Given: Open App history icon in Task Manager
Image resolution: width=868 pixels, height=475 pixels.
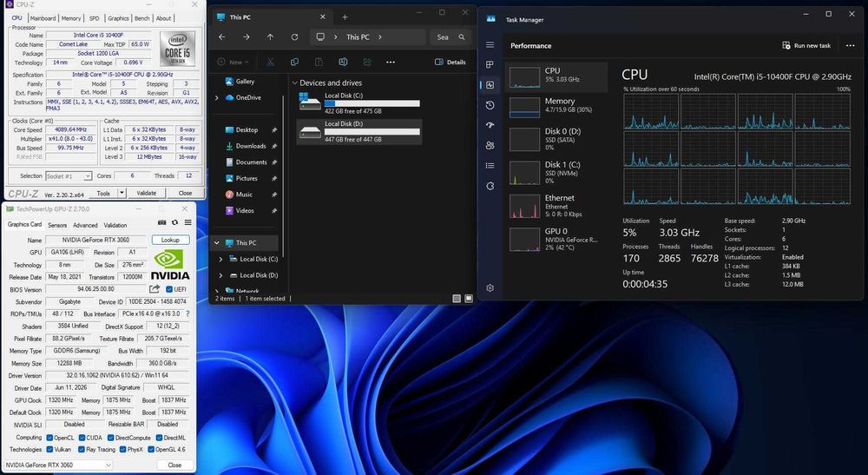Looking at the screenshot, I should coord(490,105).
